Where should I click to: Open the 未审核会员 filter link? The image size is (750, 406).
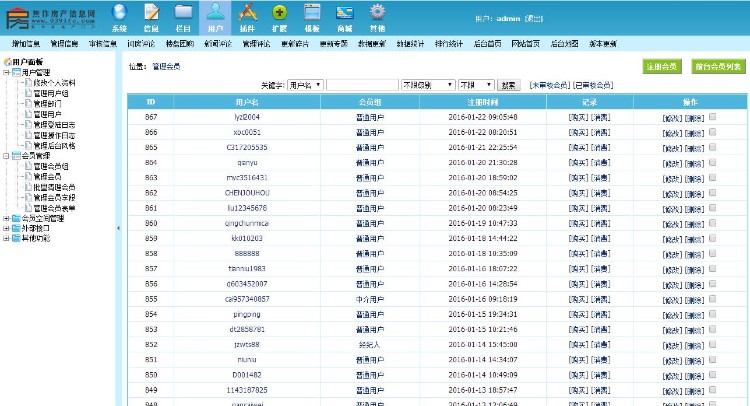(550, 85)
